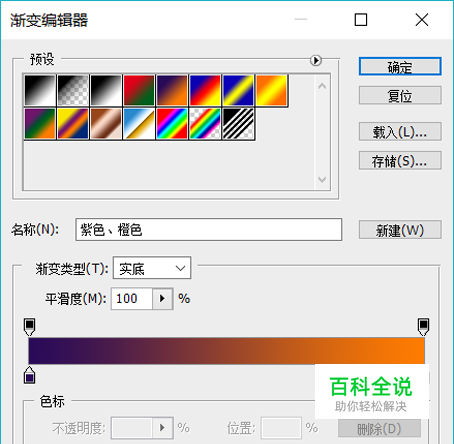Click into the 名称 gradient name field
Image resolution: width=454 pixels, height=444 pixels.
coord(209,229)
